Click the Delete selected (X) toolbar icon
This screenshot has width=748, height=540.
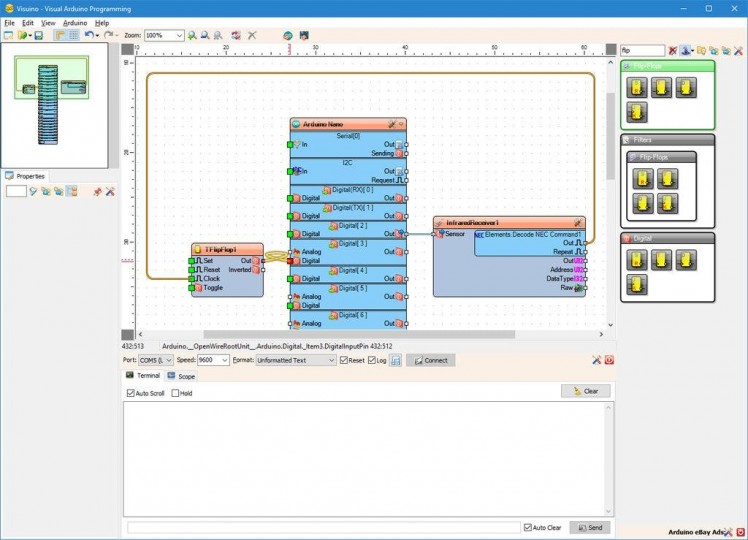(x=252, y=35)
